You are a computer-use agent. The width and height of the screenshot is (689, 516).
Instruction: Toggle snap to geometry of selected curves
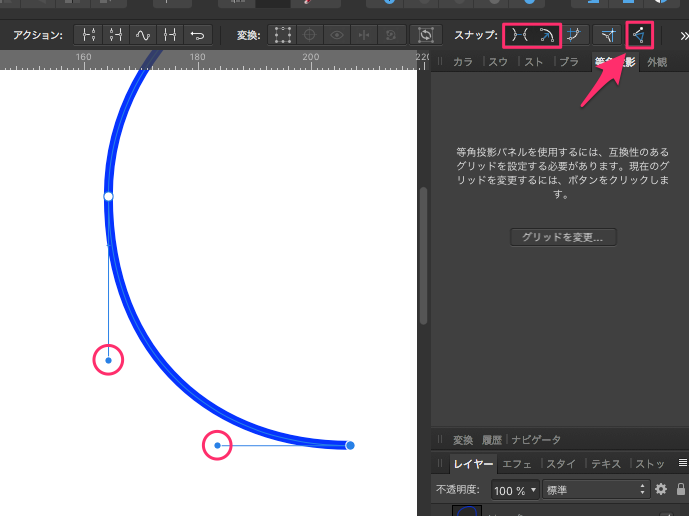pos(547,35)
